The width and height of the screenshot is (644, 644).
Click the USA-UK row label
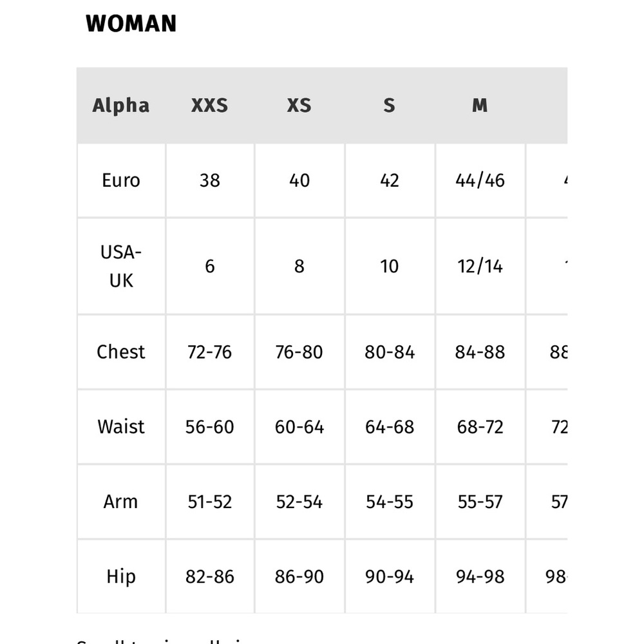pos(121,266)
